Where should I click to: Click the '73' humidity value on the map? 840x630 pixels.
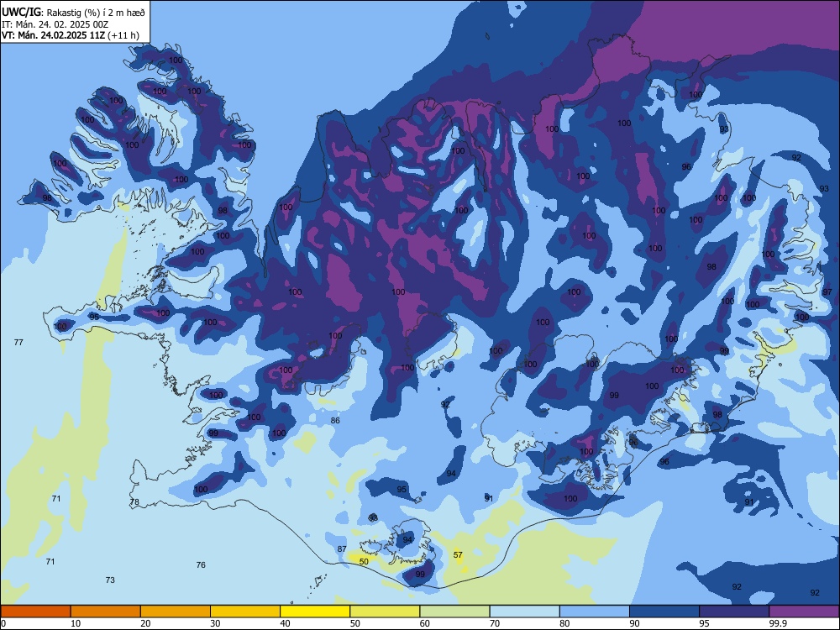(x=110, y=580)
